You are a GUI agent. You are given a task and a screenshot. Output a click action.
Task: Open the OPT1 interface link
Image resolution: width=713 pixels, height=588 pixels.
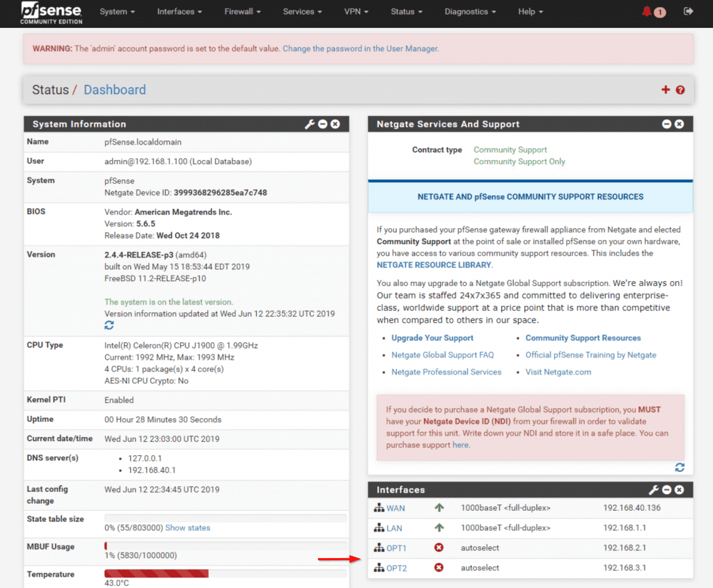point(396,548)
